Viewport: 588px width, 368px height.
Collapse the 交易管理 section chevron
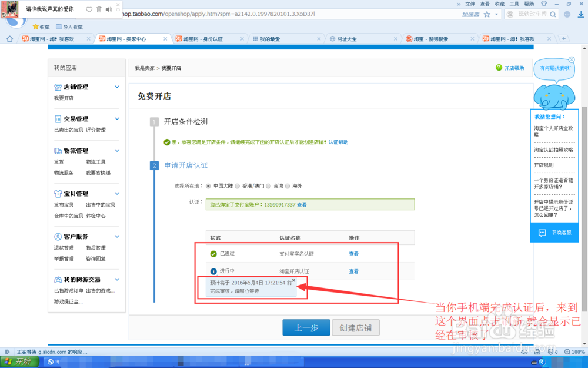tap(116, 119)
